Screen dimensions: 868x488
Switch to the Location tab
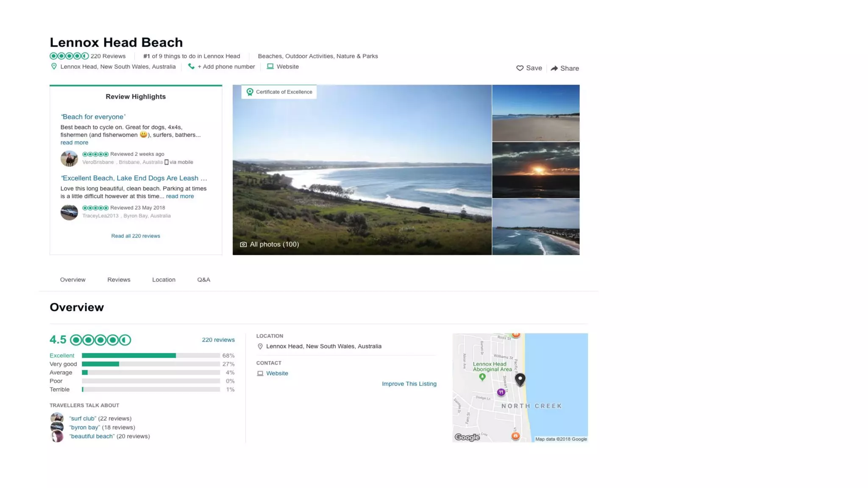(164, 280)
